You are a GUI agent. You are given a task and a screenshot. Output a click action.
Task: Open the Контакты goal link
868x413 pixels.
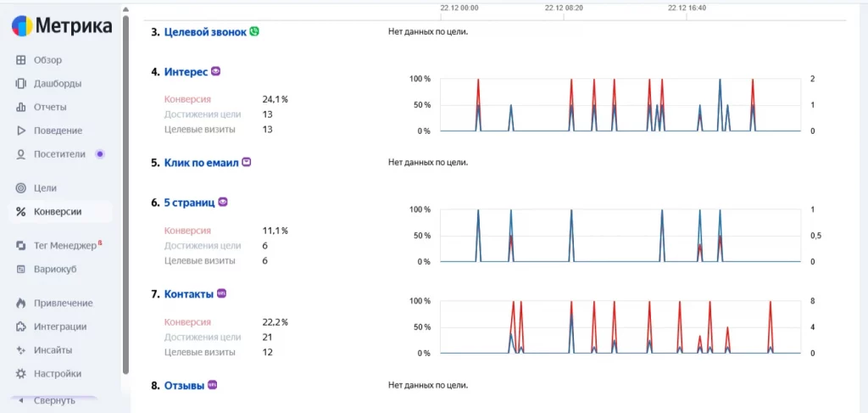[188, 294]
